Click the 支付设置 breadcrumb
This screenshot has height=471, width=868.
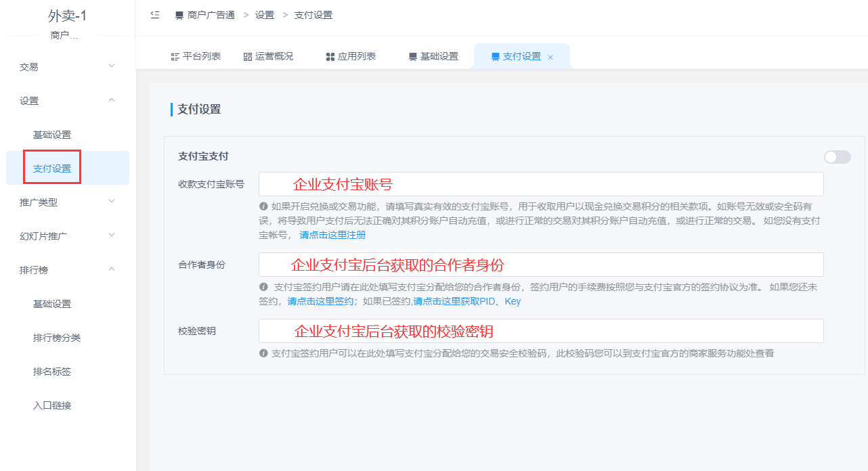313,15
